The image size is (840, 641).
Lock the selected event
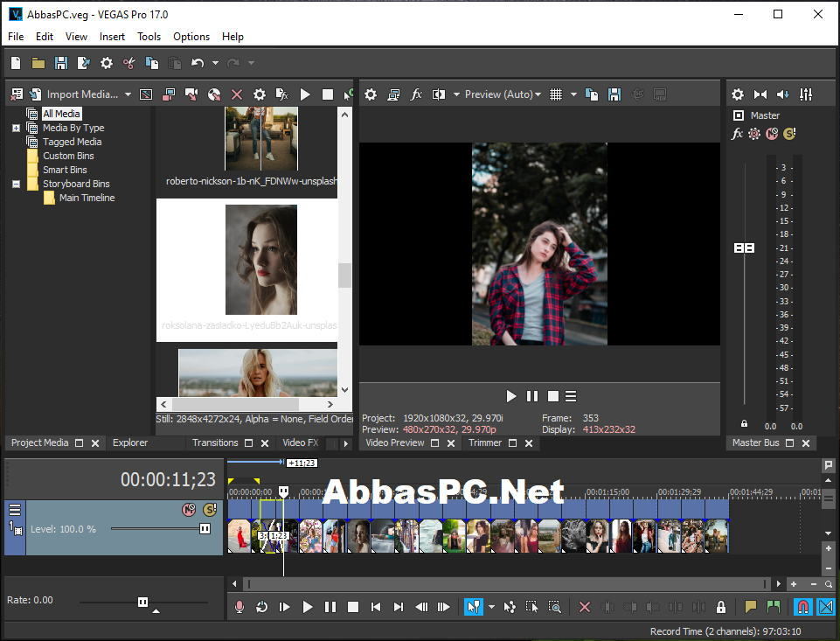721,607
